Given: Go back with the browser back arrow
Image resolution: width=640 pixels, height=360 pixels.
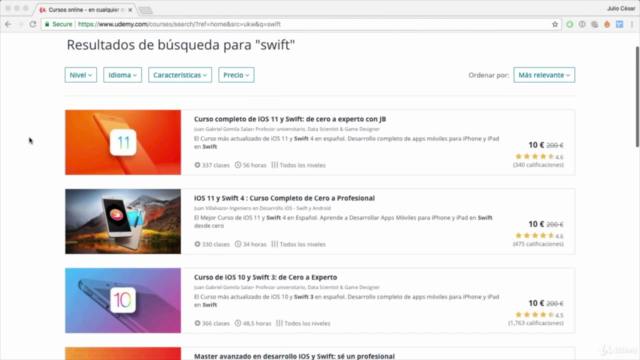Looking at the screenshot, I should 8,24.
